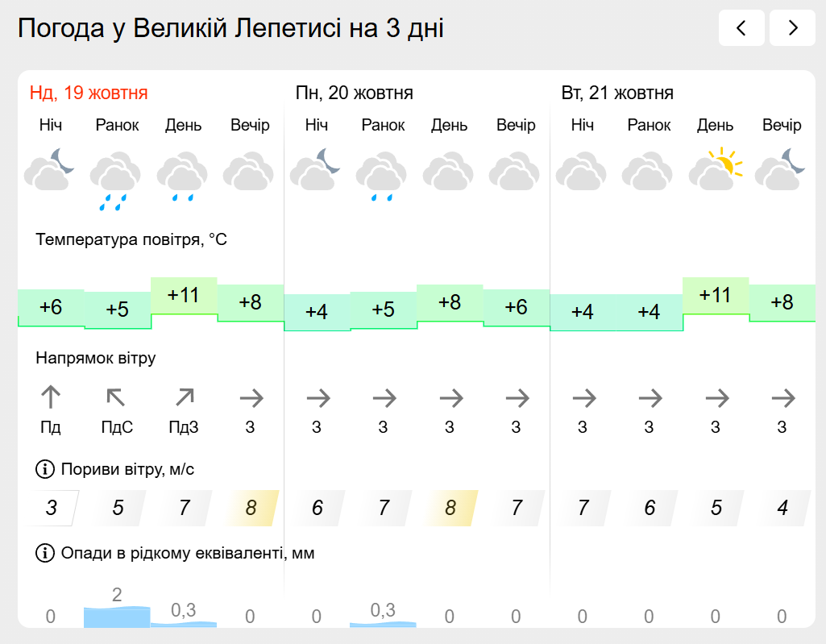Click the wind gusts info icon
This screenshot has height=644, width=826.
[44, 469]
